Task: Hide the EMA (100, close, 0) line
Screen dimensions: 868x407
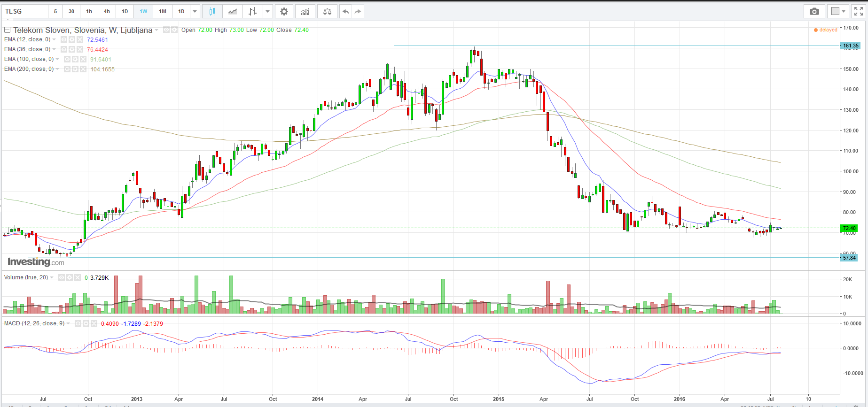Action: [67, 59]
